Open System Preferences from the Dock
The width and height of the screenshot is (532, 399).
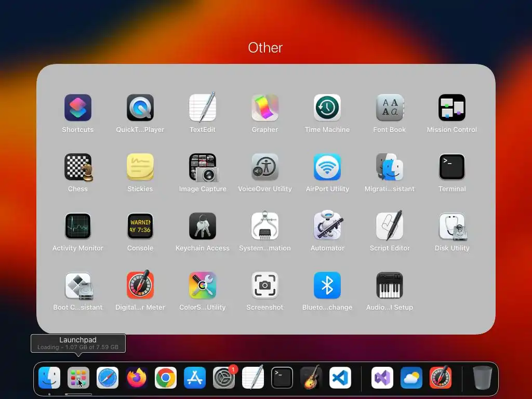tap(224, 378)
